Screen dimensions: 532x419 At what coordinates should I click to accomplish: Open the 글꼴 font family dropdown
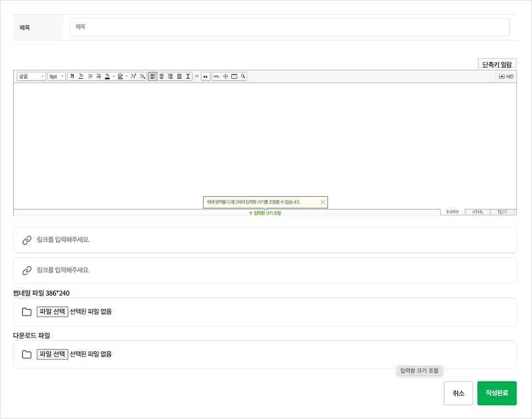tap(31, 77)
